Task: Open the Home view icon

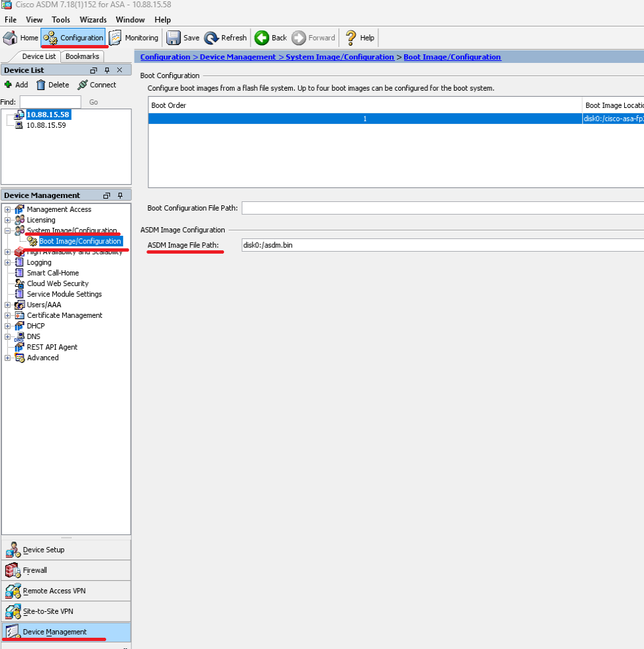Action: click(x=11, y=38)
